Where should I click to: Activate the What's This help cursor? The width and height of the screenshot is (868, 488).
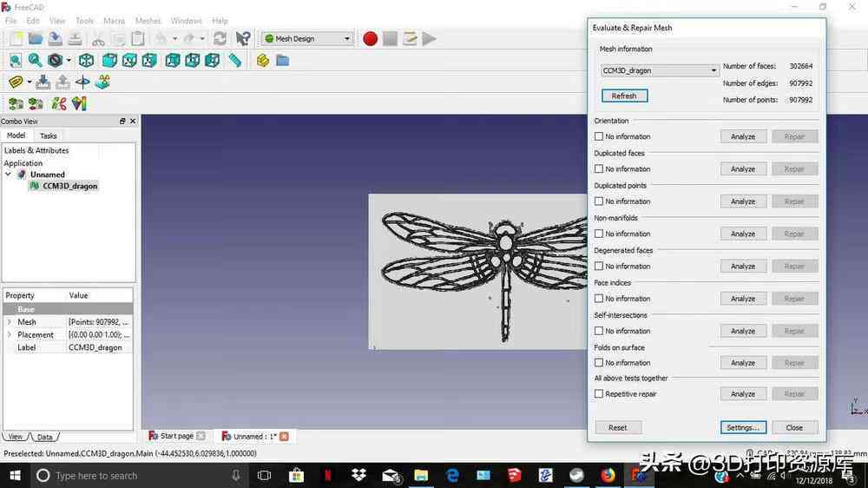point(242,38)
